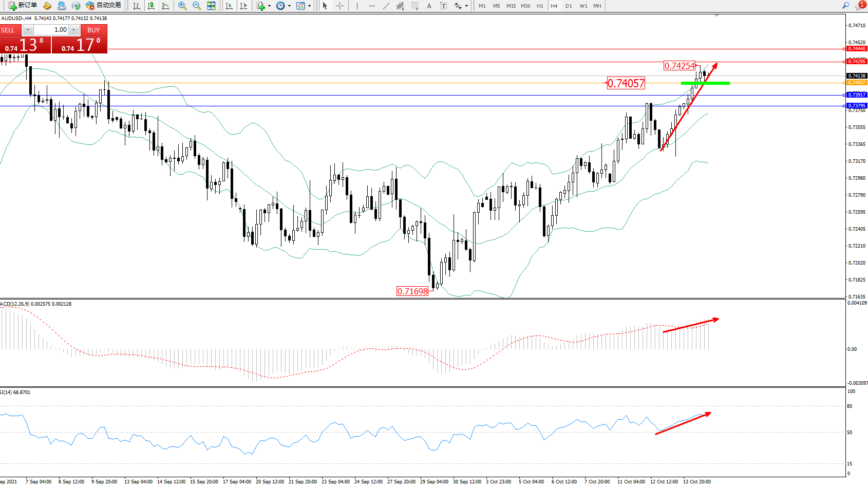
Task: Open the indicators list dropdown arrow
Action: pyautogui.click(x=269, y=6)
